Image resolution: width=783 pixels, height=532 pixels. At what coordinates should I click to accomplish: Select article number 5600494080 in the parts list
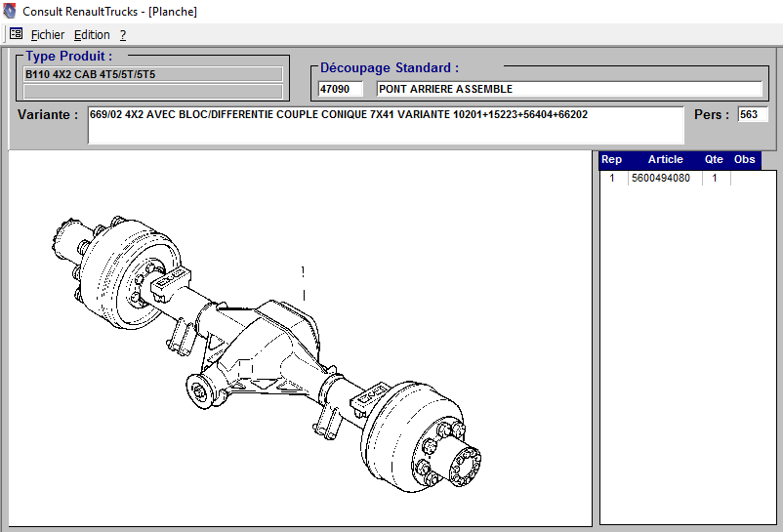(x=661, y=179)
